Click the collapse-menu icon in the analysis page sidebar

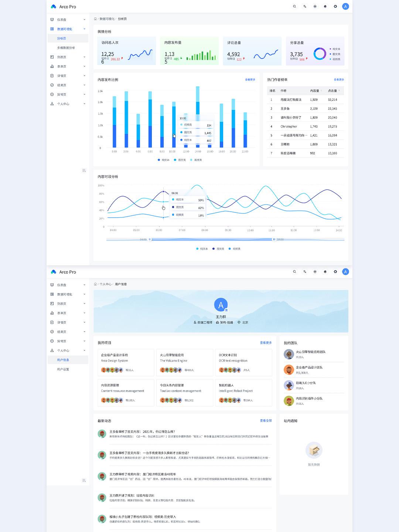click(84, 170)
